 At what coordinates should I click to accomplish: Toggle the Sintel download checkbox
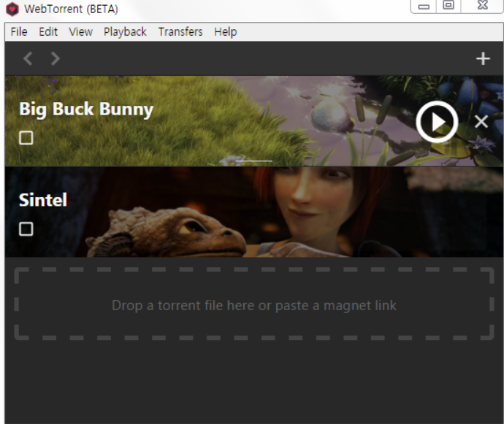[x=26, y=229]
